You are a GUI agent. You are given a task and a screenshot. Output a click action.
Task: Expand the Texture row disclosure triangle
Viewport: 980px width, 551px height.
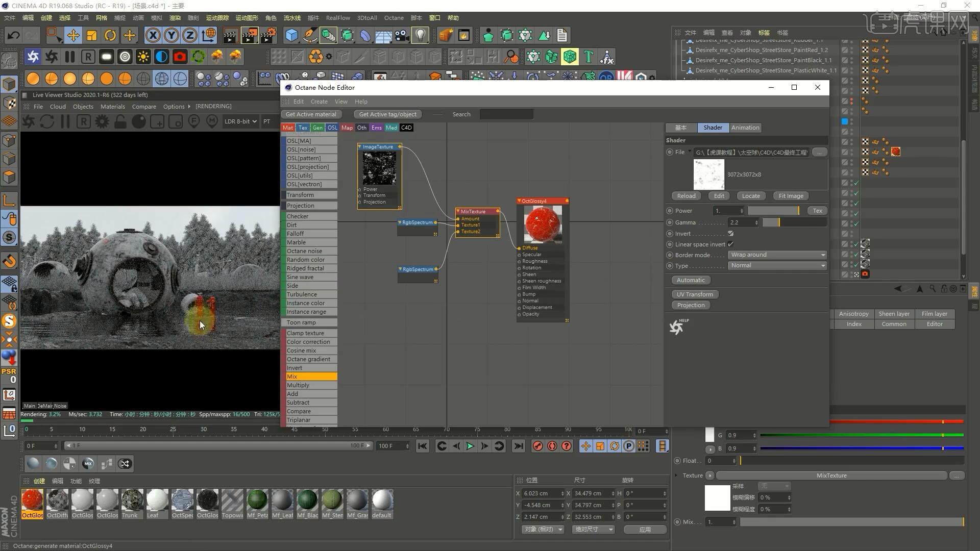[676, 475]
